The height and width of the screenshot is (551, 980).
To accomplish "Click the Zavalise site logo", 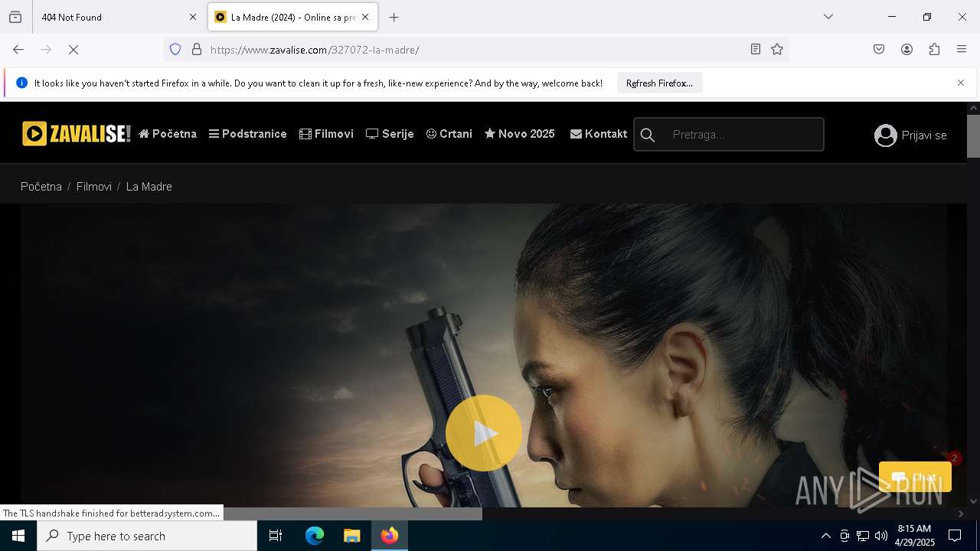I will point(77,134).
